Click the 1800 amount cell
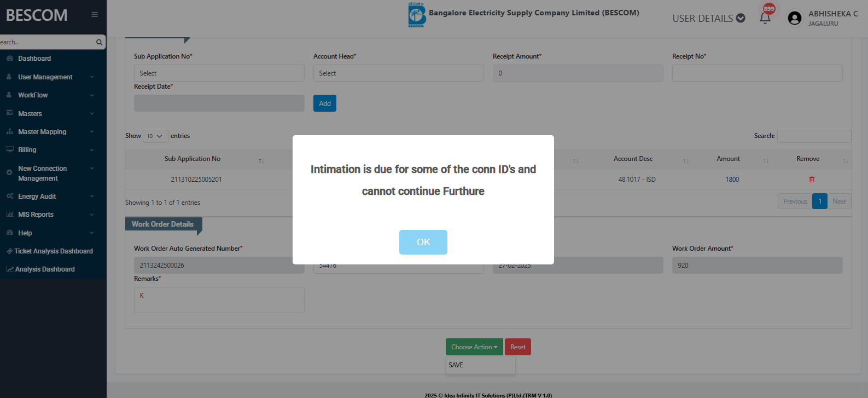The width and height of the screenshot is (868, 398). pyautogui.click(x=732, y=180)
